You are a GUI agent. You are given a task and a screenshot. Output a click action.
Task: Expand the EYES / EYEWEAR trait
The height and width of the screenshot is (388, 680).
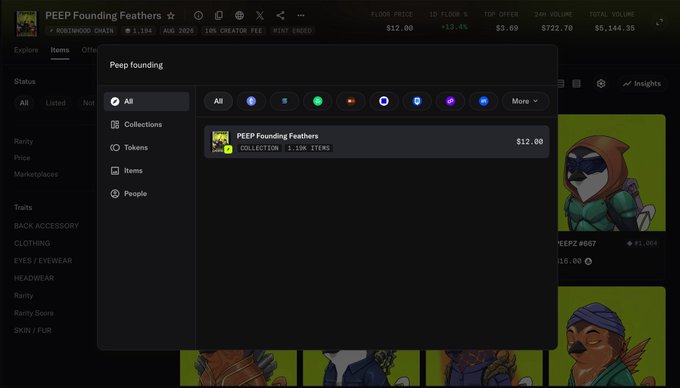point(43,261)
